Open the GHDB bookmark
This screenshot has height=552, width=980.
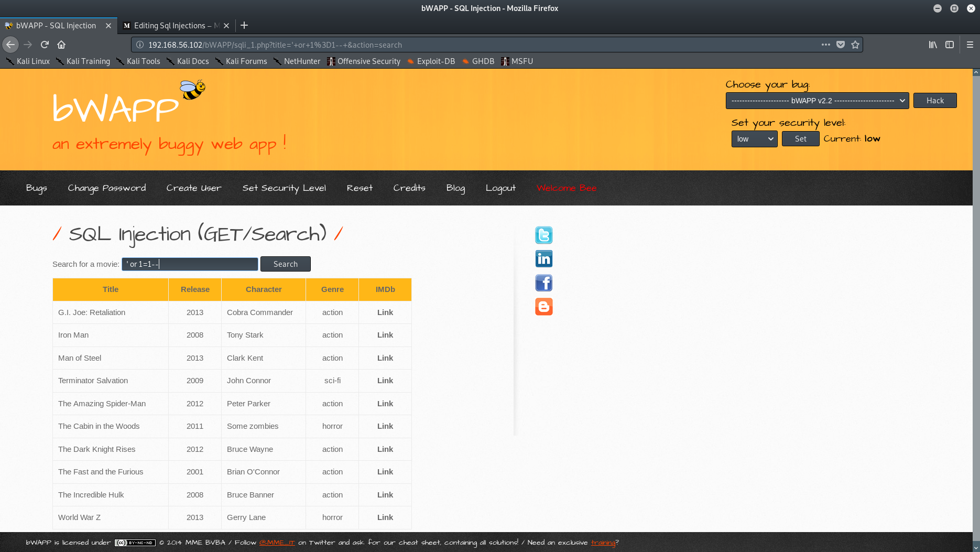pyautogui.click(x=478, y=61)
